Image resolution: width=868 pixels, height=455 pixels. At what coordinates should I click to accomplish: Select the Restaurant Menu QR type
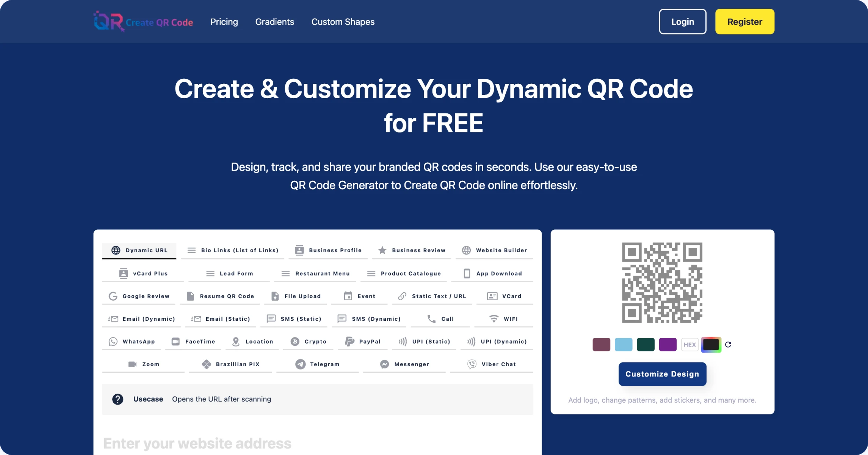315,273
